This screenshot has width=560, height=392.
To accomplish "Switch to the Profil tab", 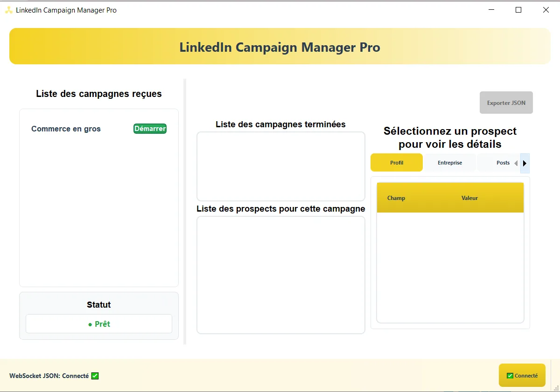I will (x=397, y=163).
